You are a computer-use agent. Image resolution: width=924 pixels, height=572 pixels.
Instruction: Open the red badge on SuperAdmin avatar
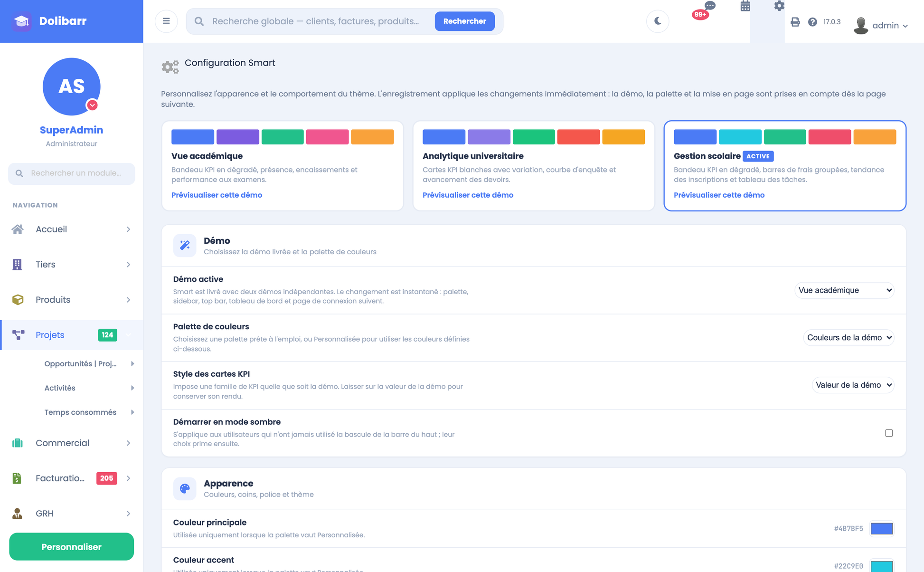(92, 105)
